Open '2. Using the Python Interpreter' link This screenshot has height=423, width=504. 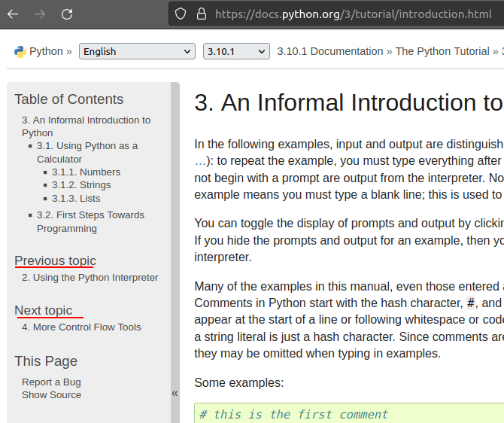click(x=90, y=277)
